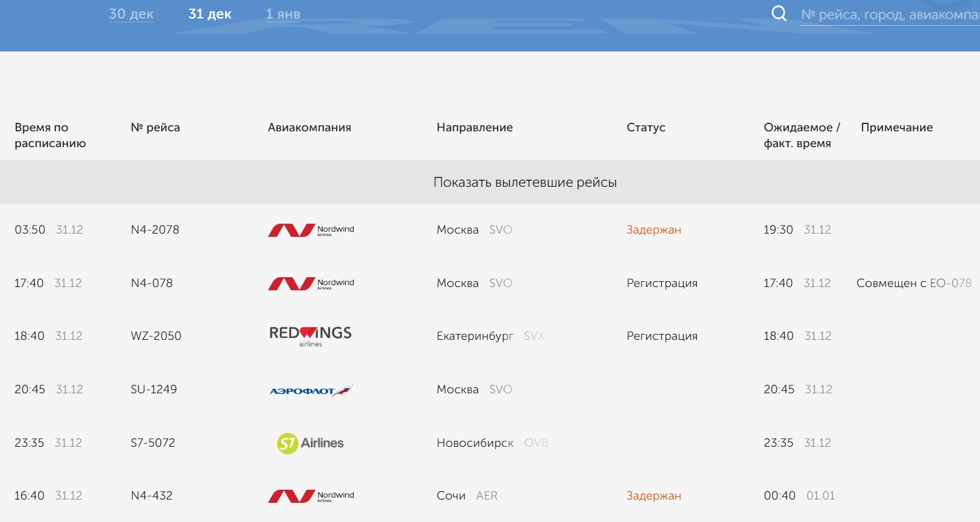Click the EO-078 combined flight note
The image size is (980, 522).
coord(950,283)
